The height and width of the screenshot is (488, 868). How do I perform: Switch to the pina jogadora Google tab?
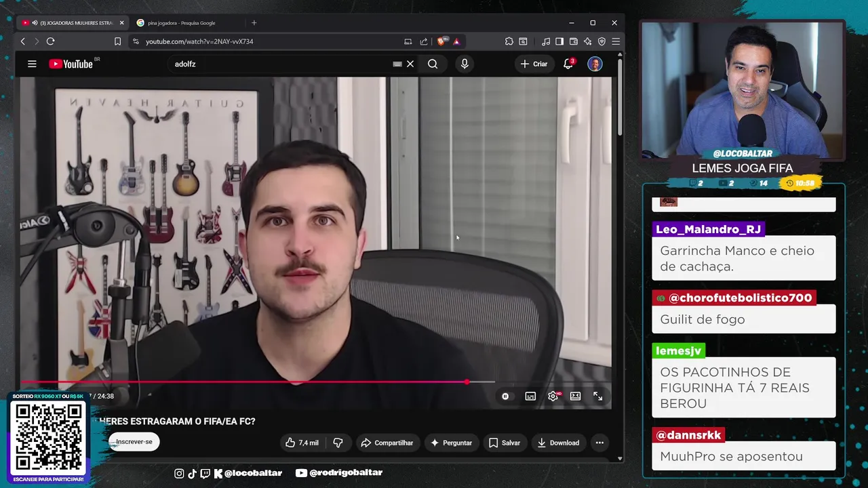[x=181, y=22]
